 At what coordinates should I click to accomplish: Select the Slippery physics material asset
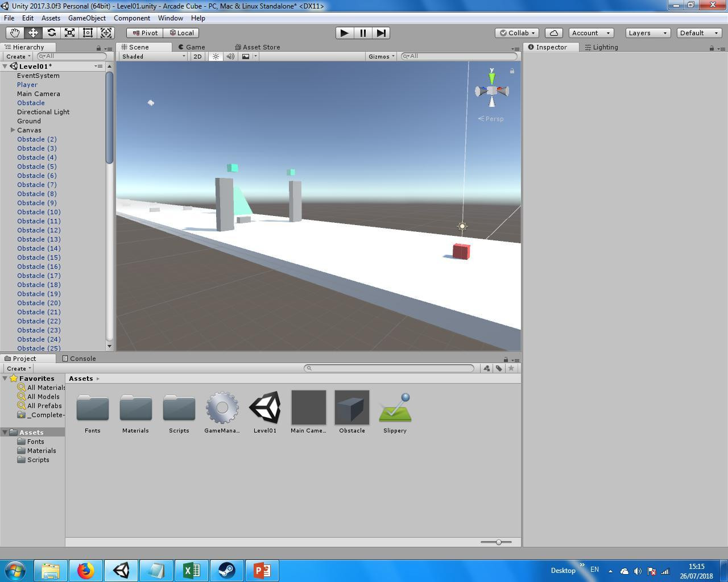coord(395,412)
